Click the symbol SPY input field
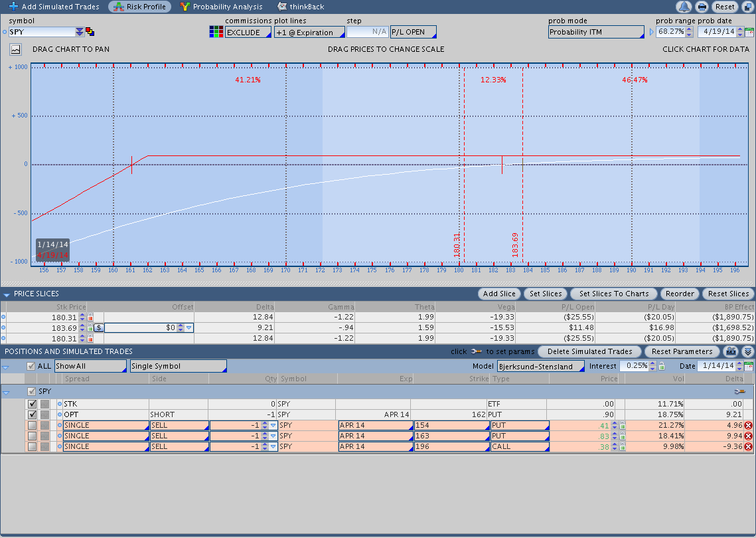Screen dimensions: 756x538 (41, 32)
